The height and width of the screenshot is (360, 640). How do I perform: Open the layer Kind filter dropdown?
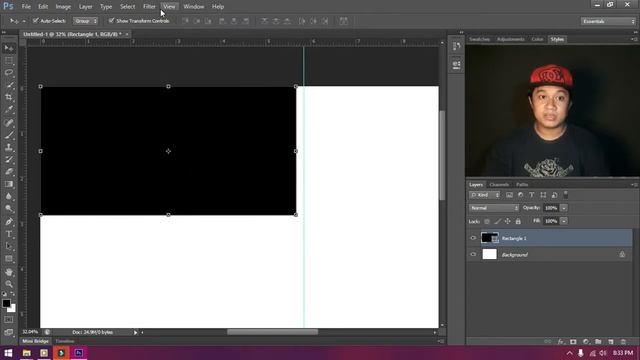click(x=485, y=195)
